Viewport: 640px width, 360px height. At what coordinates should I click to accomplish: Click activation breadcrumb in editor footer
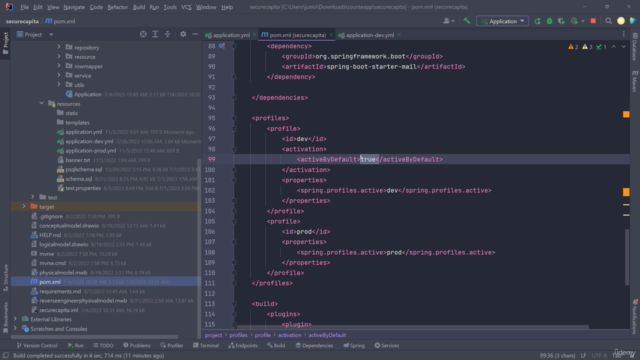pyautogui.click(x=289, y=335)
